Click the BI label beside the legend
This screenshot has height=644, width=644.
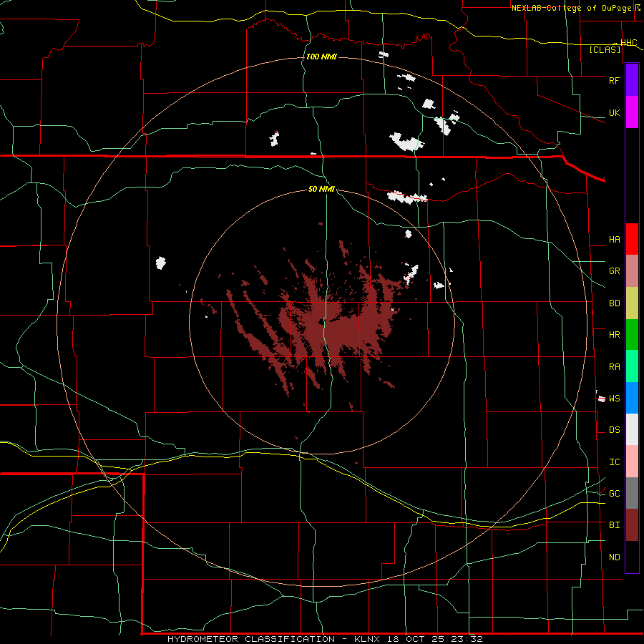pyautogui.click(x=614, y=525)
